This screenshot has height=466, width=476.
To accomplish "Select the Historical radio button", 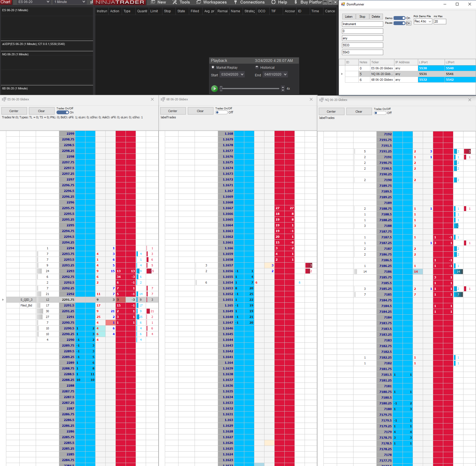I will point(257,67).
